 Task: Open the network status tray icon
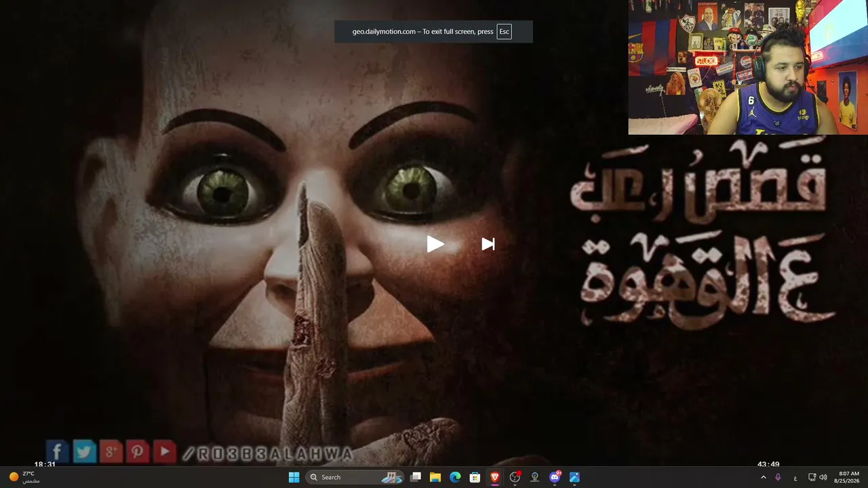[x=812, y=477]
